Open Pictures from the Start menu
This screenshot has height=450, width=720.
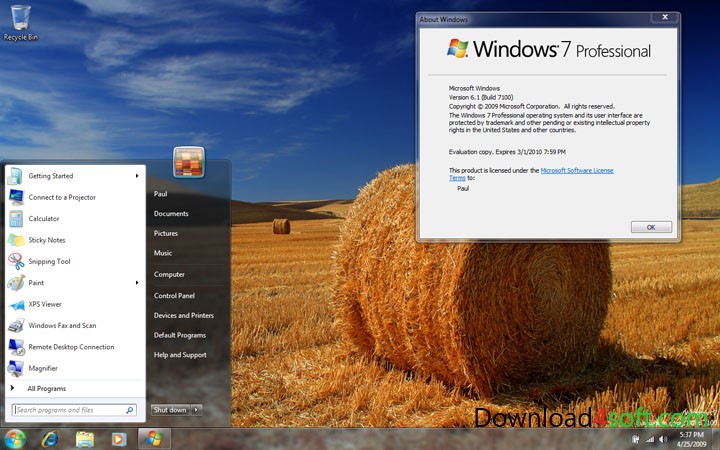tap(166, 233)
